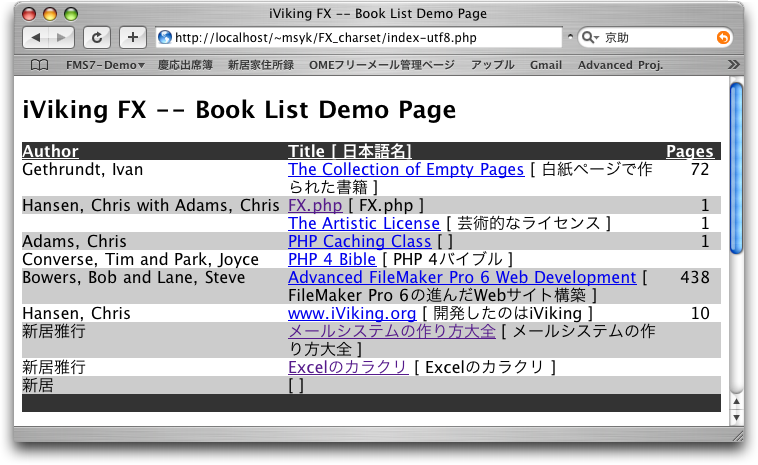This screenshot has width=758, height=465.
Task: Click the globe site icon in address bar
Action: [x=165, y=37]
